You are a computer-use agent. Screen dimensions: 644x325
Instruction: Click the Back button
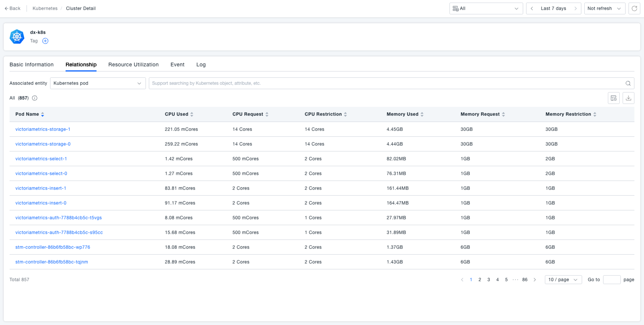13,8
